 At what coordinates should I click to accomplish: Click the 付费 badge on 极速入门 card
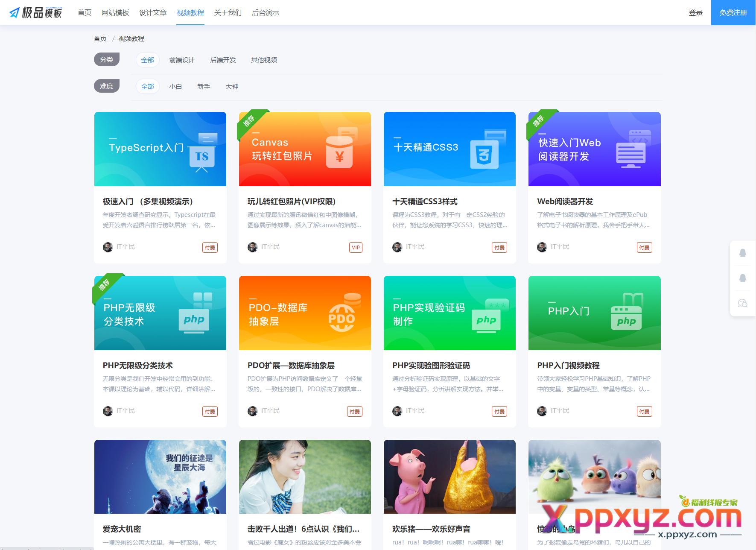pyautogui.click(x=210, y=248)
